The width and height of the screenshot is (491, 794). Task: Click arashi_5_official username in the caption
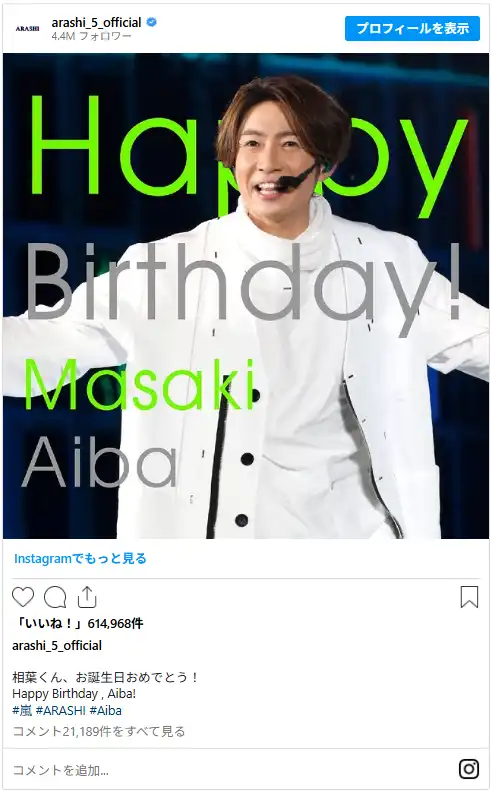pos(57,646)
